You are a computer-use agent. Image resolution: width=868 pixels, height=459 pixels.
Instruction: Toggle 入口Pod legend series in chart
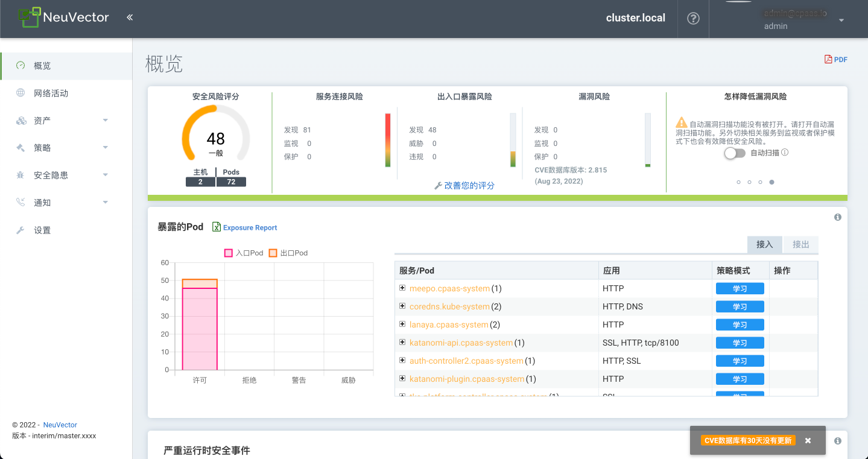pyautogui.click(x=244, y=253)
